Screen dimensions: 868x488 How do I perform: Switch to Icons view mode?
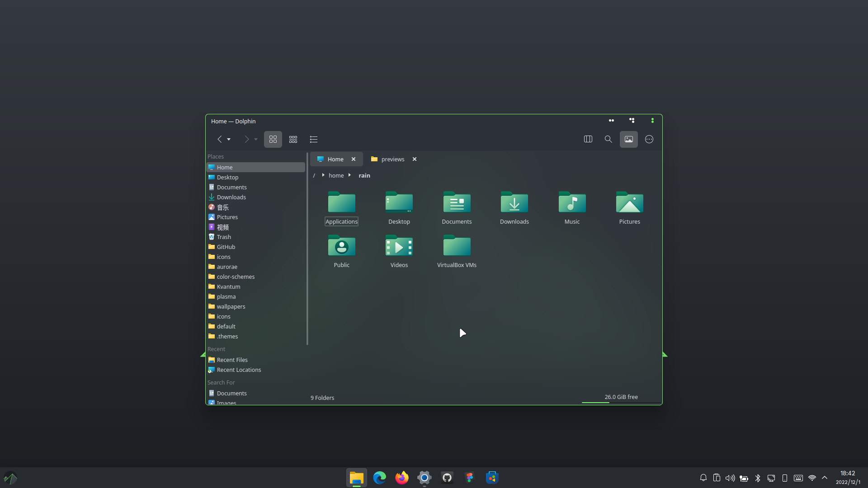pyautogui.click(x=273, y=139)
